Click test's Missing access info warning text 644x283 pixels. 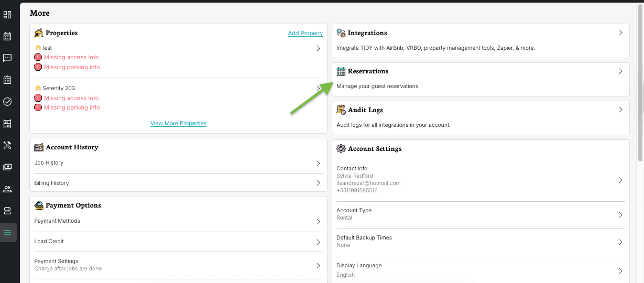[x=71, y=57]
